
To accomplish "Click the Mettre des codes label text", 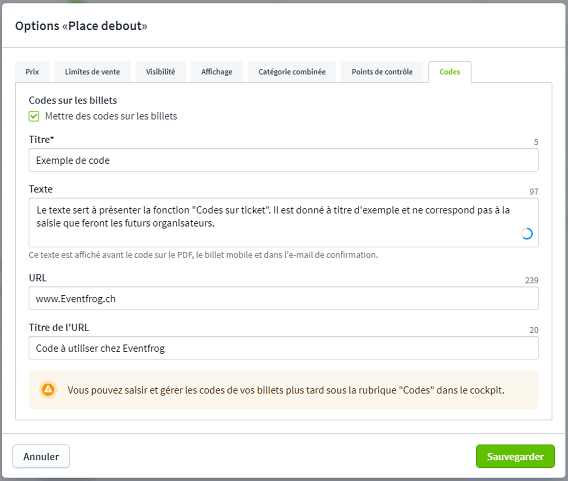I will click(111, 116).
